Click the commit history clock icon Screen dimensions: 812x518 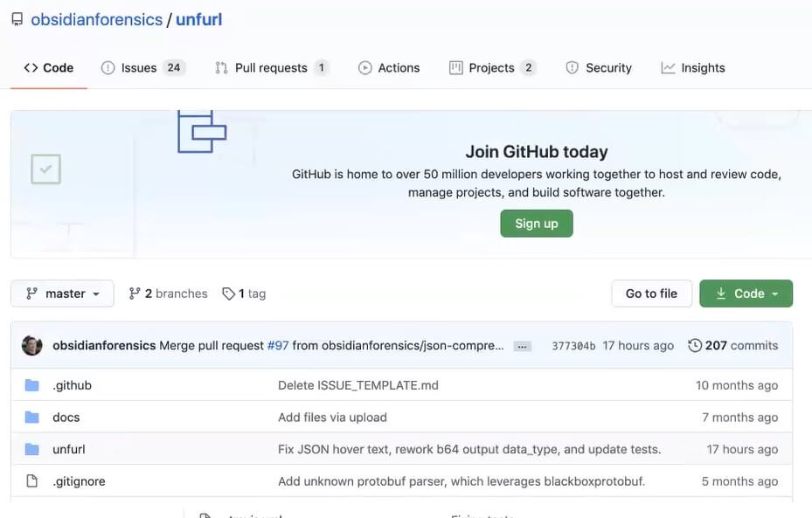click(695, 345)
